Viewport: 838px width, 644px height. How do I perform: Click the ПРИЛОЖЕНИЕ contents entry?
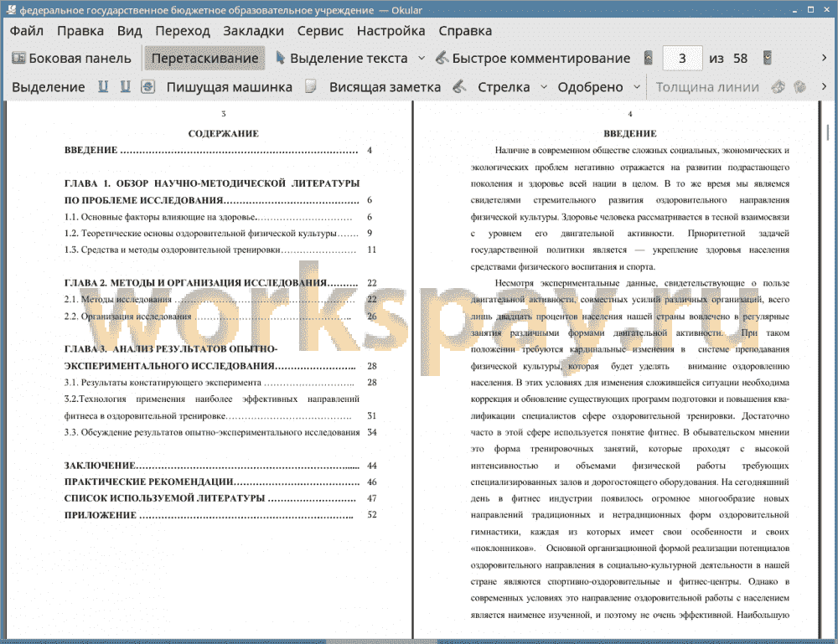pyautogui.click(x=220, y=515)
